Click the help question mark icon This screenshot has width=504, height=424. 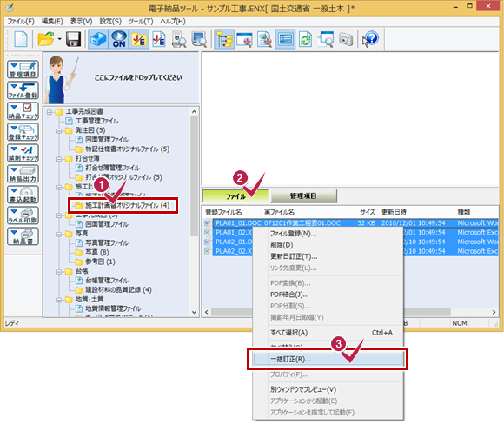tap(370, 39)
